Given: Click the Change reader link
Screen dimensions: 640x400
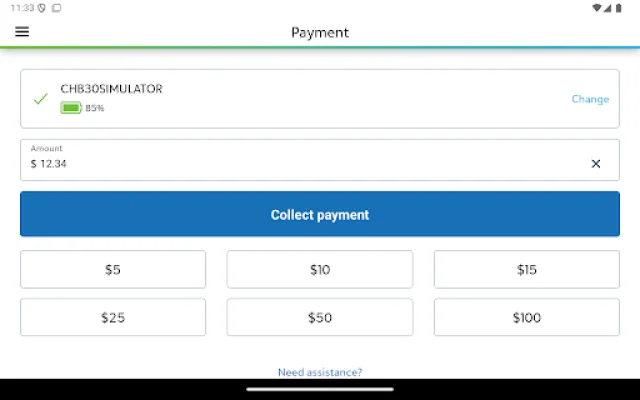Looking at the screenshot, I should point(590,99).
